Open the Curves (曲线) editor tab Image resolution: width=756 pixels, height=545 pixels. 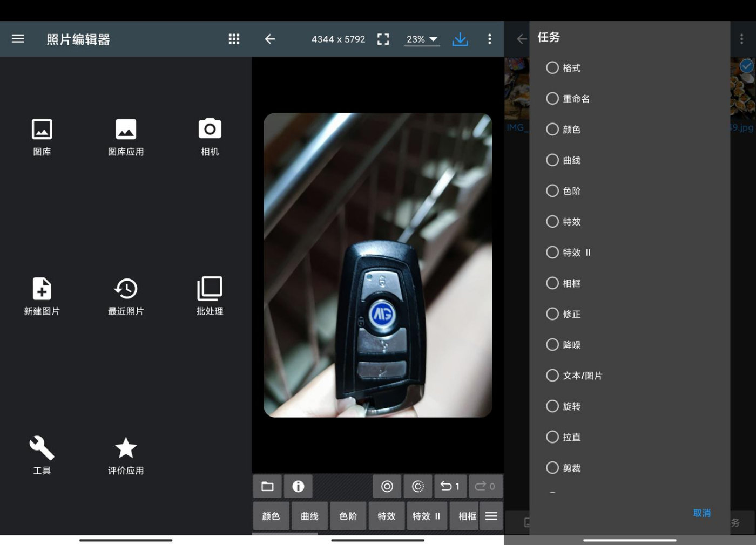[309, 516]
